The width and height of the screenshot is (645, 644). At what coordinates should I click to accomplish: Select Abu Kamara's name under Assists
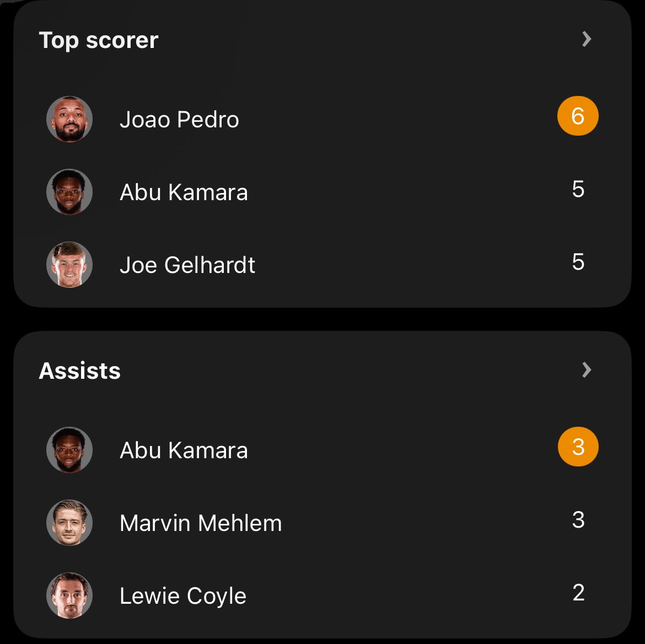[184, 450]
